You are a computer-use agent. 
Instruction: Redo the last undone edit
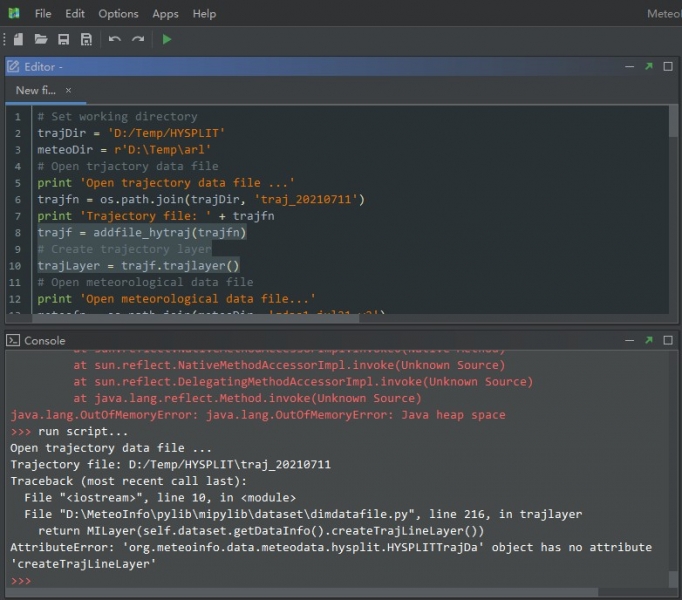click(x=138, y=39)
